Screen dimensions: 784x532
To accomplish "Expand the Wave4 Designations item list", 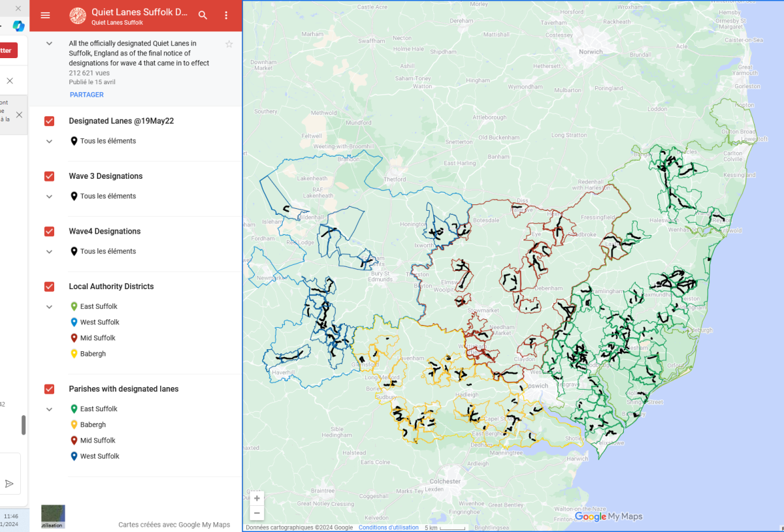I will pos(49,251).
